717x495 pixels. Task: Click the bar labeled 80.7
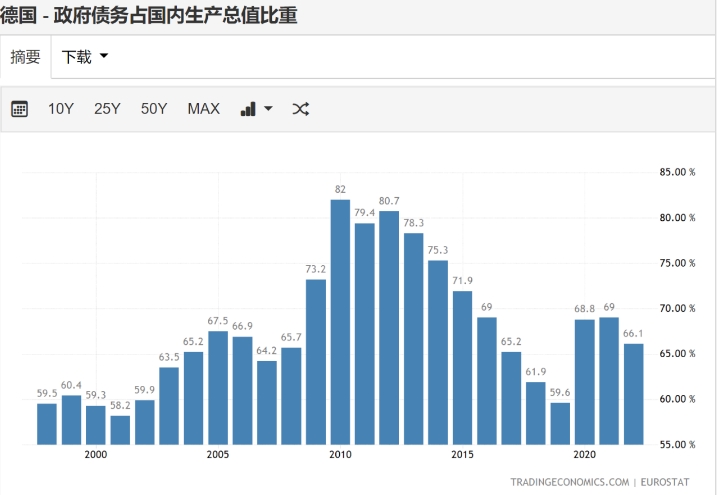coord(389,327)
